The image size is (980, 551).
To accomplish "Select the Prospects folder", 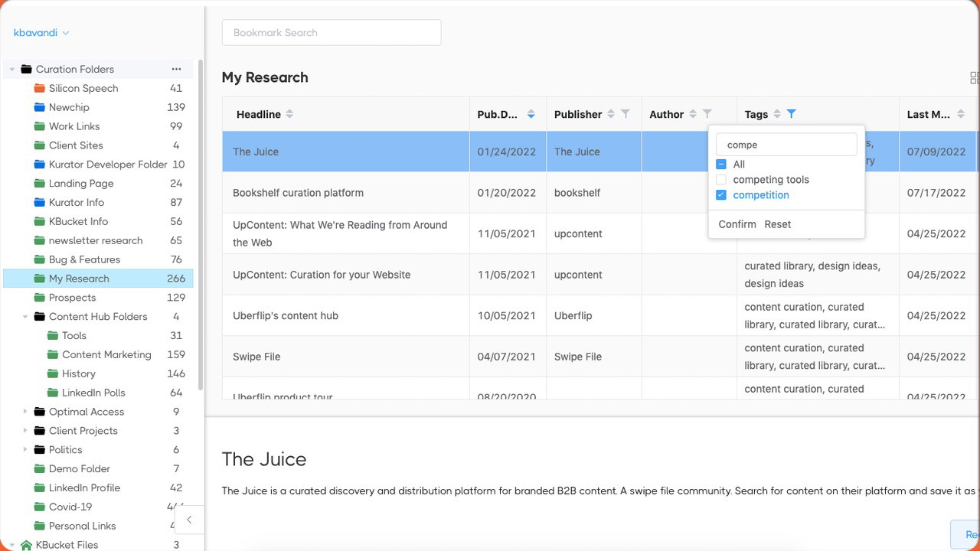I will (x=72, y=298).
